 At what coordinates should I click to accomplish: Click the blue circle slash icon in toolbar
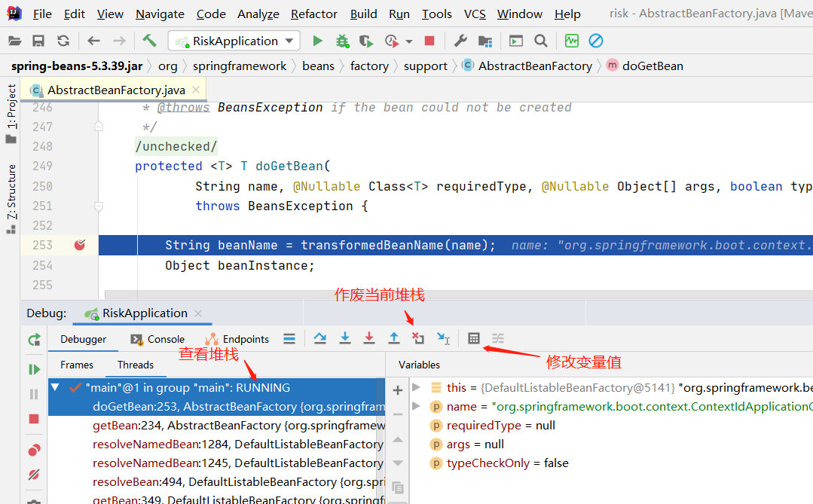(x=596, y=41)
